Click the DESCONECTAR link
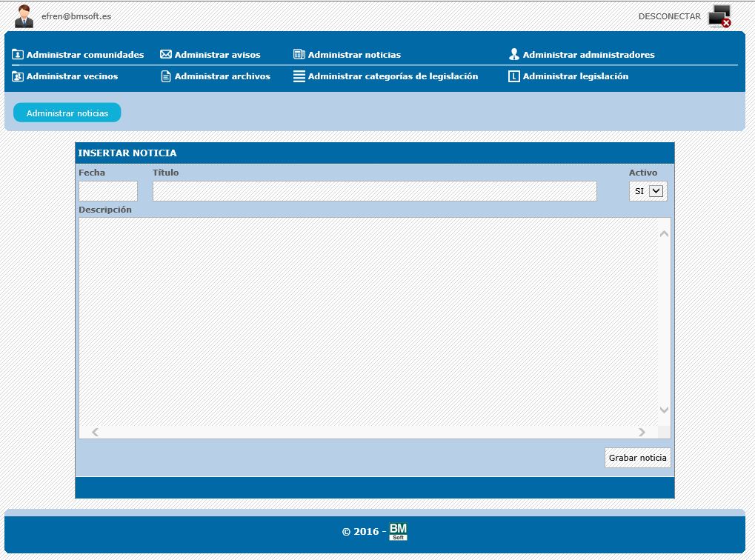 tap(669, 16)
